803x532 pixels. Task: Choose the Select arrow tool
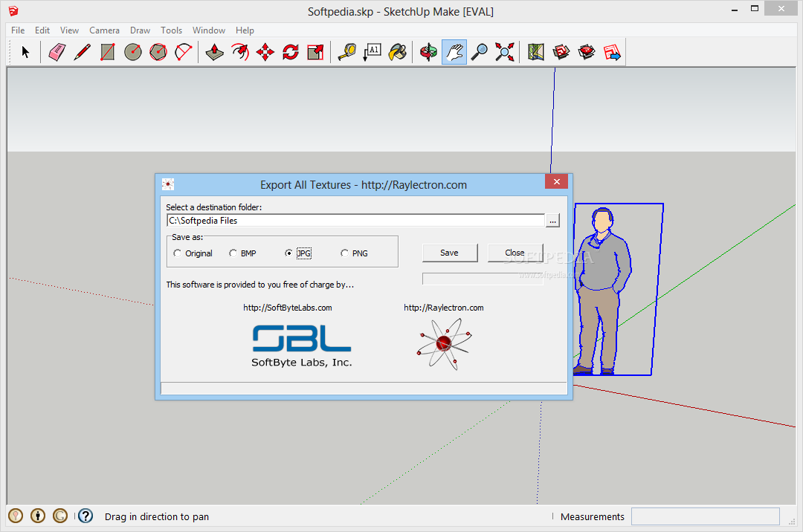[x=25, y=52]
